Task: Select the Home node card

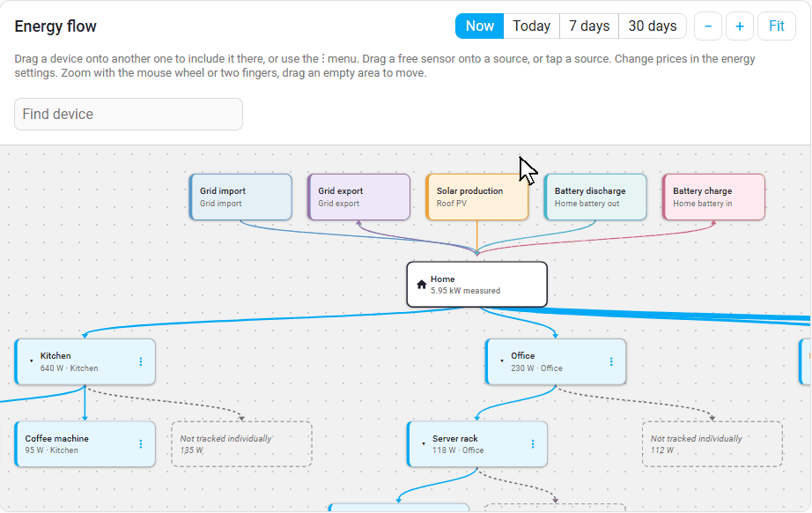Action: pos(477,285)
